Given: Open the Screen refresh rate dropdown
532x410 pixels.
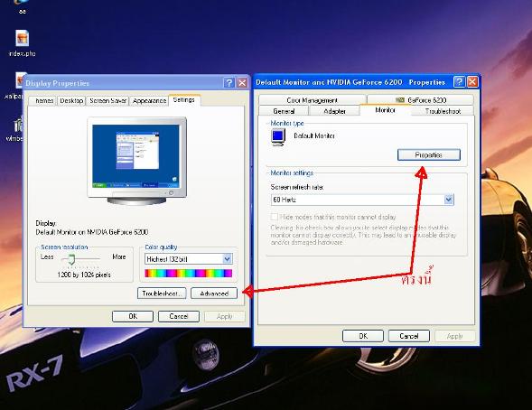Looking at the screenshot, I should click(449, 200).
